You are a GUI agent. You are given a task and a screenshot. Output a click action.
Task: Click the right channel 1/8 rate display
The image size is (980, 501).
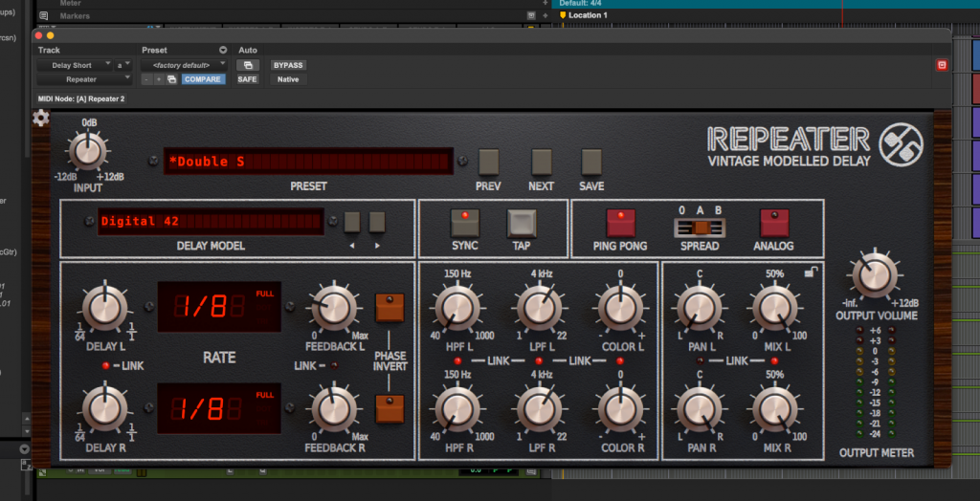[x=219, y=408]
